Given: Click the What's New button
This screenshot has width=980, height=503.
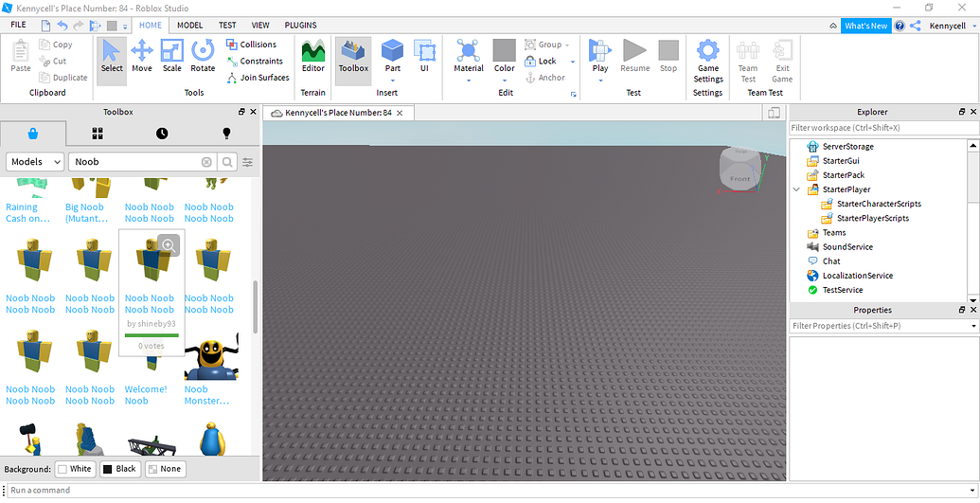Looking at the screenshot, I should tap(865, 26).
